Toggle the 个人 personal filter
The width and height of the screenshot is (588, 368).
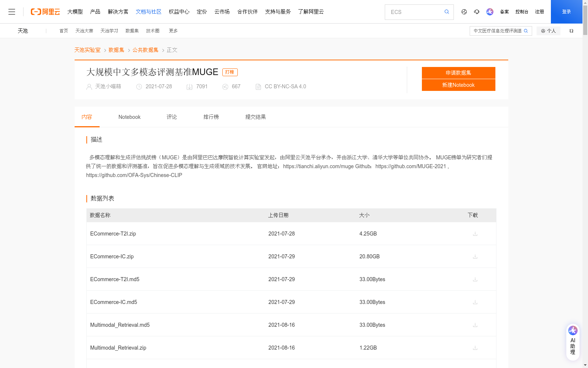pyautogui.click(x=548, y=31)
